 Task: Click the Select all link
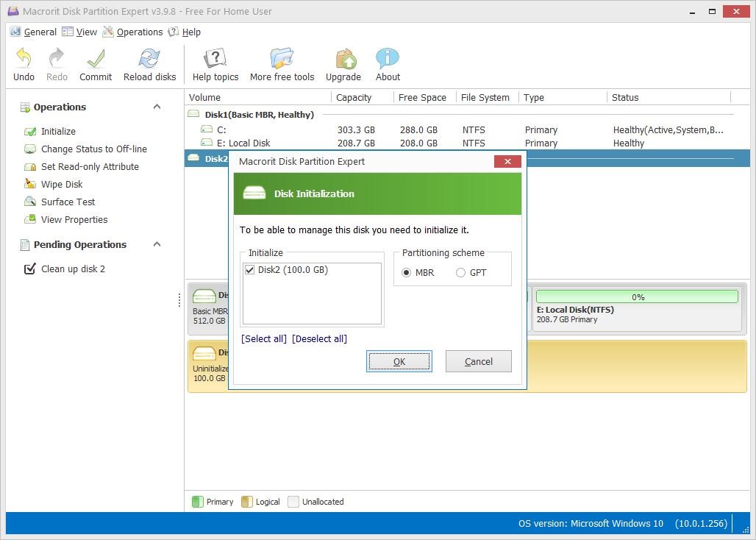click(264, 339)
